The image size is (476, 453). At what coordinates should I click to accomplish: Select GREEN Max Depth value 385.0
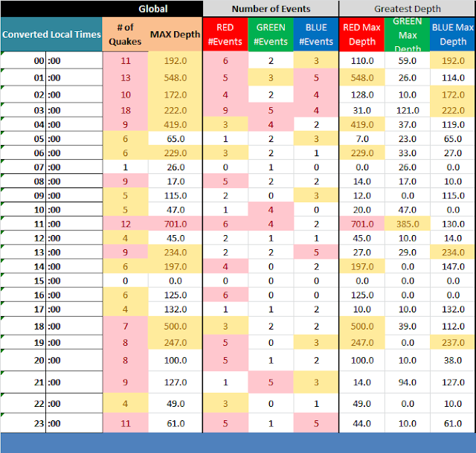(408, 224)
